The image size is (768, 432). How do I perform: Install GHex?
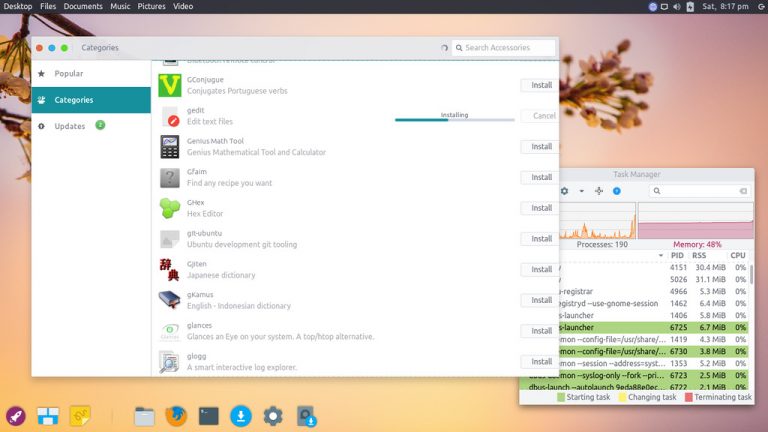[539, 208]
